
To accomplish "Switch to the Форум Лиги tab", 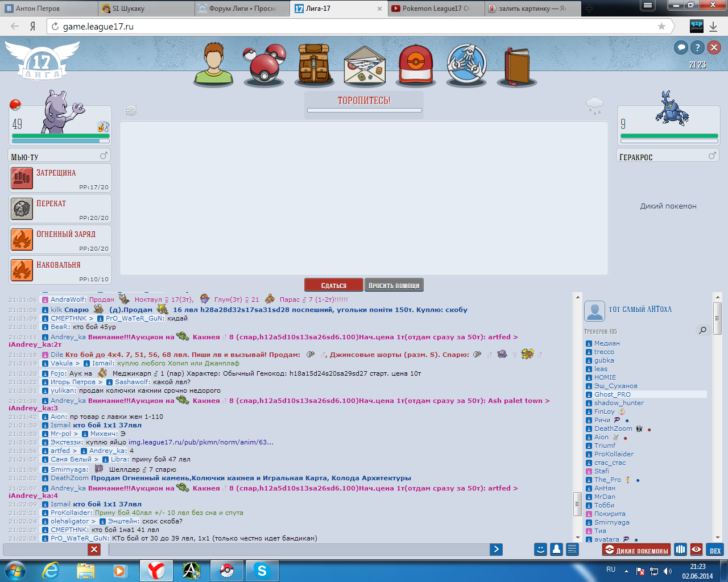I will pos(242,9).
